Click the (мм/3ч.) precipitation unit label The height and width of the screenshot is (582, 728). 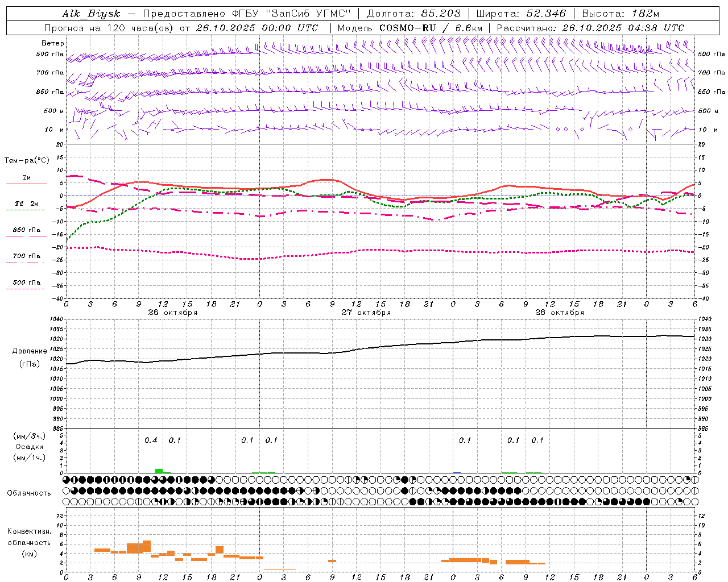pos(30,436)
